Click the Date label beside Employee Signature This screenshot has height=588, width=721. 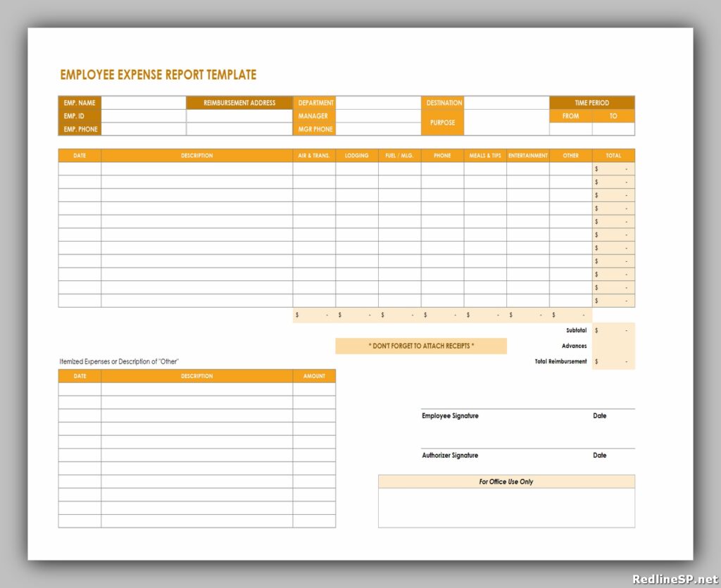pyautogui.click(x=600, y=415)
